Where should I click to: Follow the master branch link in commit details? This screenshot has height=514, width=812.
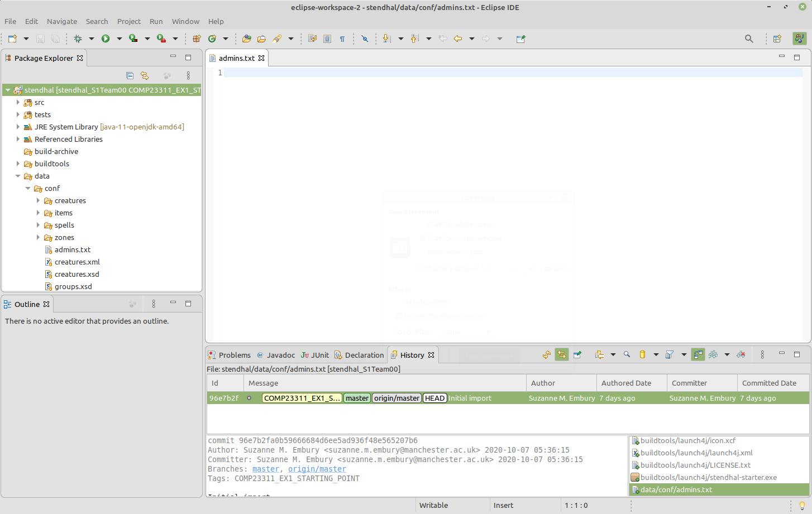[266, 469]
